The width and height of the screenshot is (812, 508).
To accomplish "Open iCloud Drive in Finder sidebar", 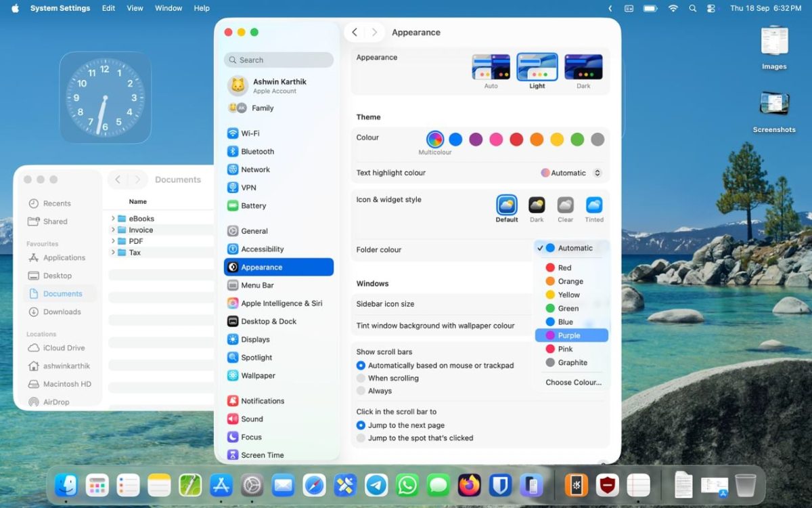I will pyautogui.click(x=61, y=348).
